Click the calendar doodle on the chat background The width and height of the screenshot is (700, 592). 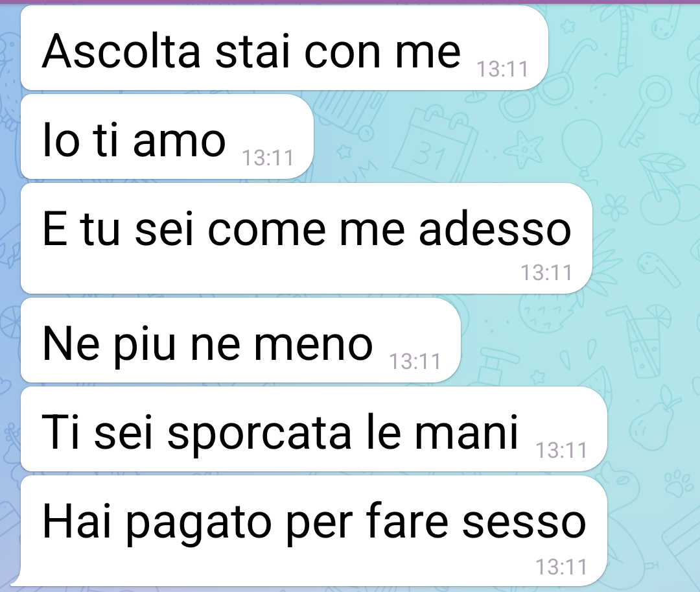pos(436,143)
